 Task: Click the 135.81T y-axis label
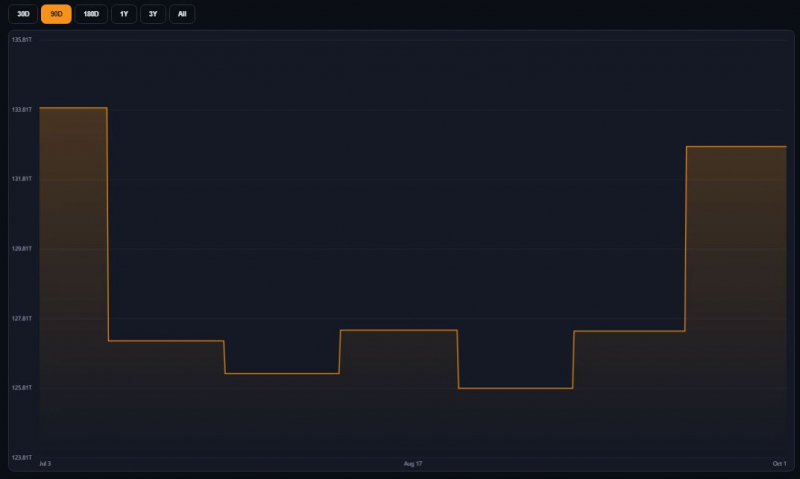(22, 40)
